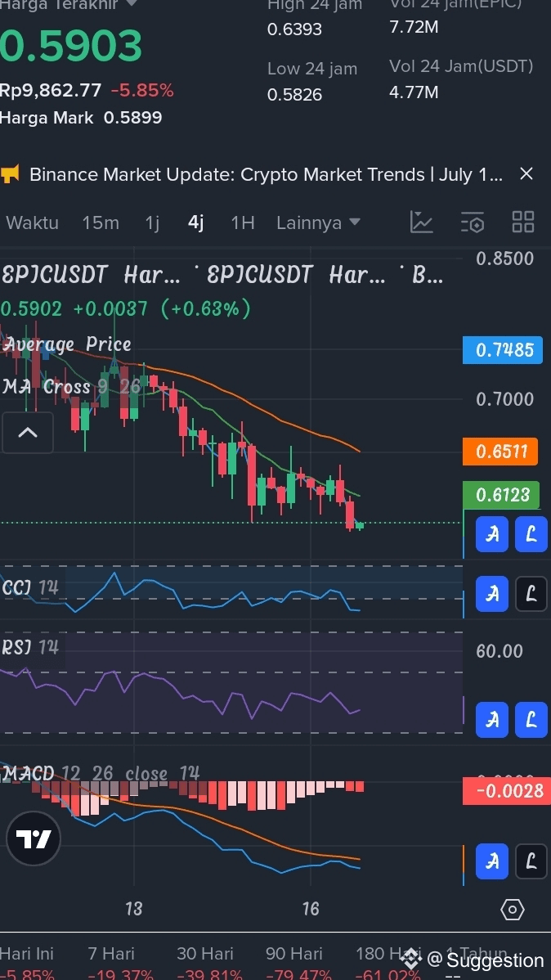This screenshot has height=980, width=551.
Task: Select the 7 Hari performance period
Action: pyautogui.click(x=111, y=955)
